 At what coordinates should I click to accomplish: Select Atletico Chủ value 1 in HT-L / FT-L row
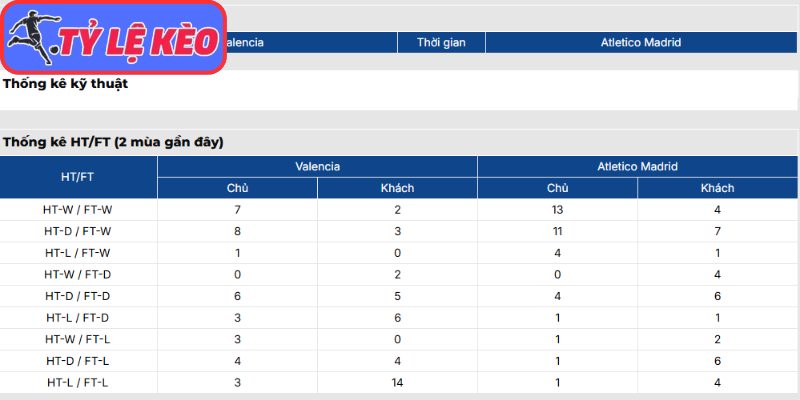[x=557, y=383]
